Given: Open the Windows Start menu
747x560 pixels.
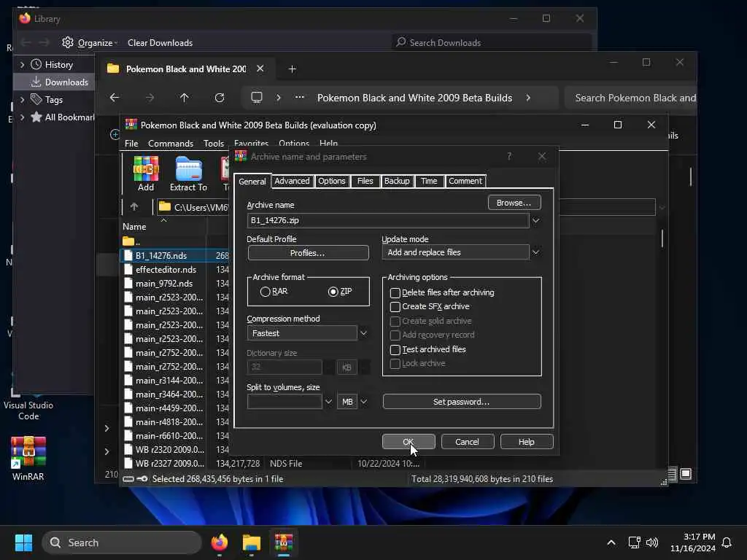Looking at the screenshot, I should [23, 542].
